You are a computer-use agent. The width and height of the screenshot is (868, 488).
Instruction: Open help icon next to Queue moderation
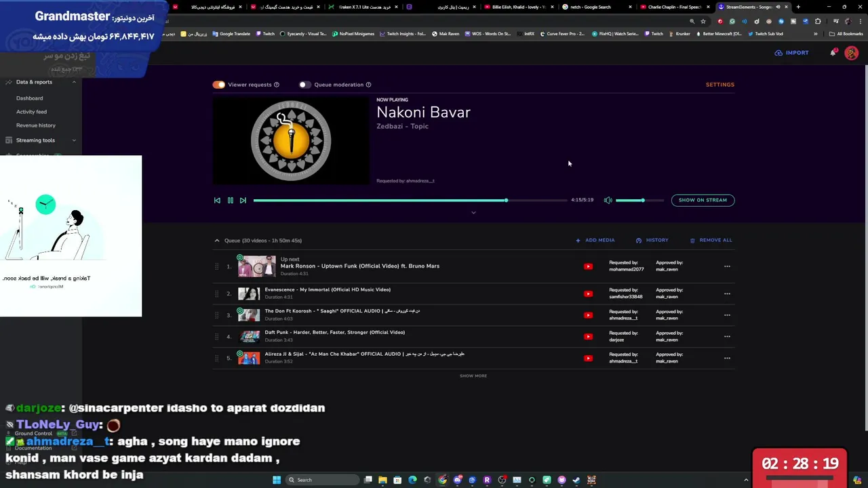click(368, 85)
